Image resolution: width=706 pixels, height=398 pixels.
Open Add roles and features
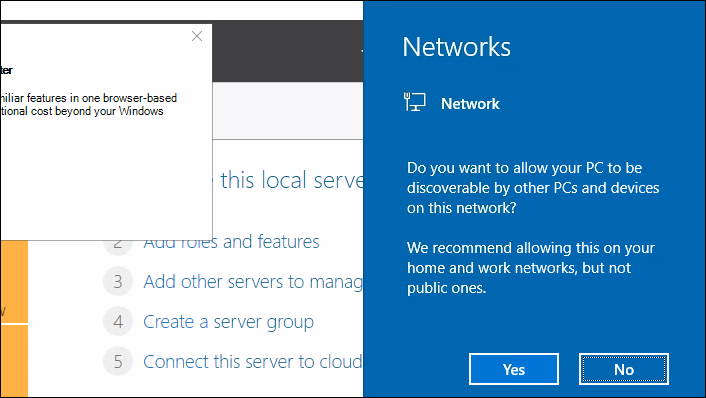point(231,242)
